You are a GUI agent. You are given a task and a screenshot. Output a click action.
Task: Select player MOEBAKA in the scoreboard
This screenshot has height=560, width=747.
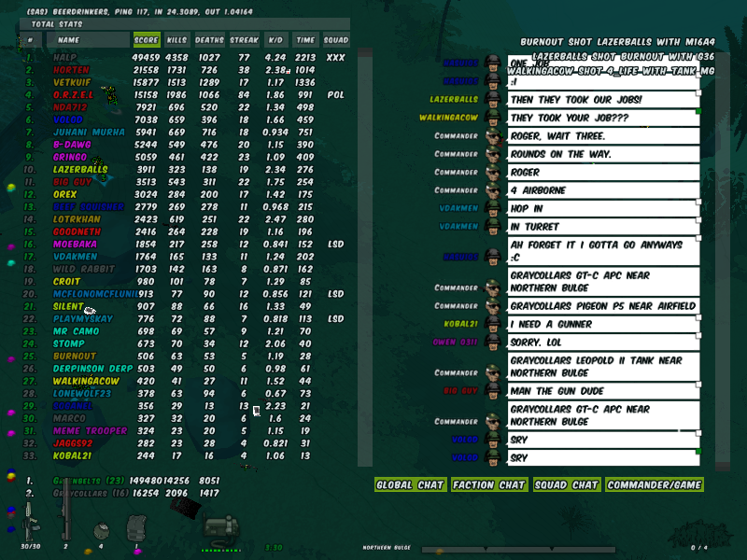[75, 244]
